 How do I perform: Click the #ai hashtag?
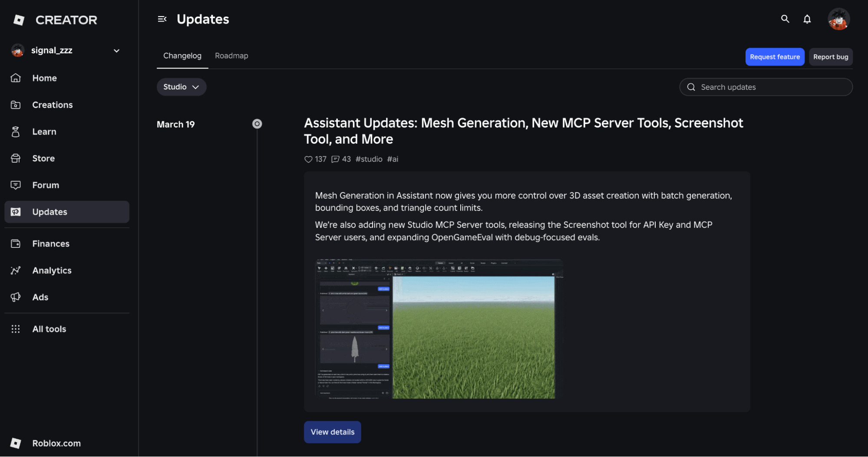393,159
